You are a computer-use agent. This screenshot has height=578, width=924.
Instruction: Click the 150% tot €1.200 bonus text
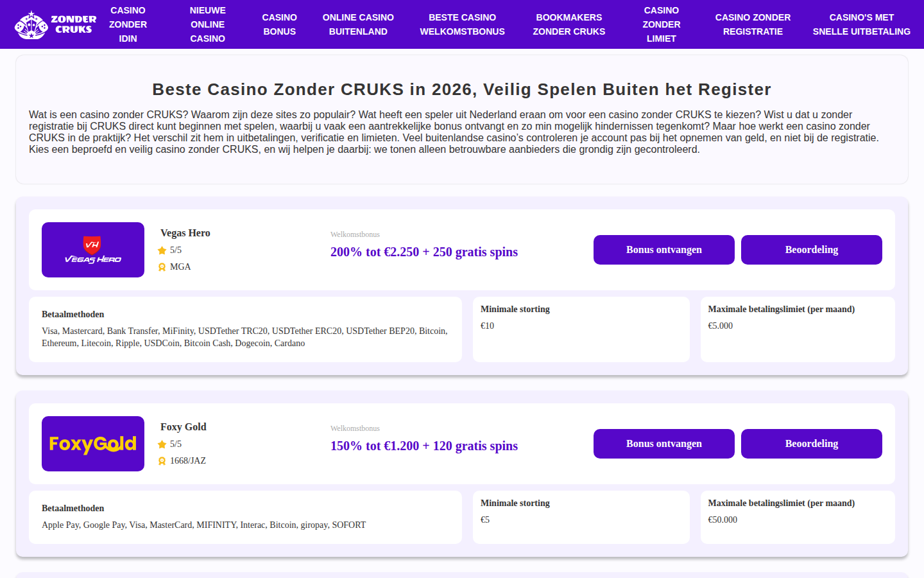tap(424, 446)
